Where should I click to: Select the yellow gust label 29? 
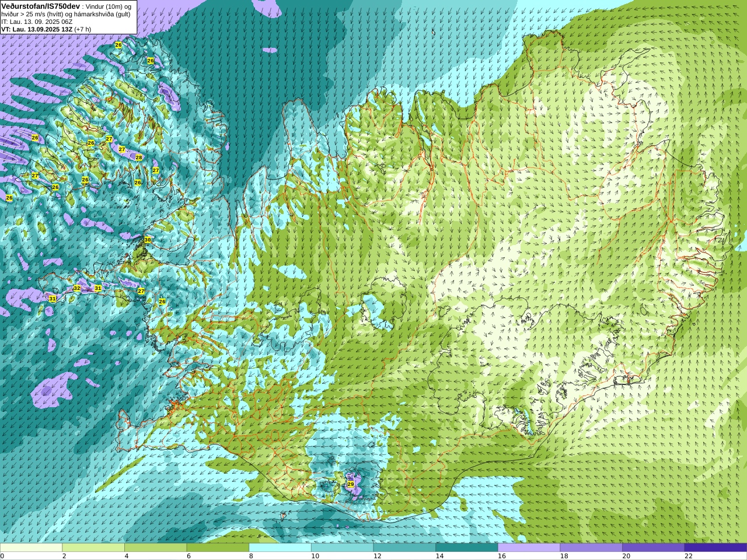click(351, 484)
